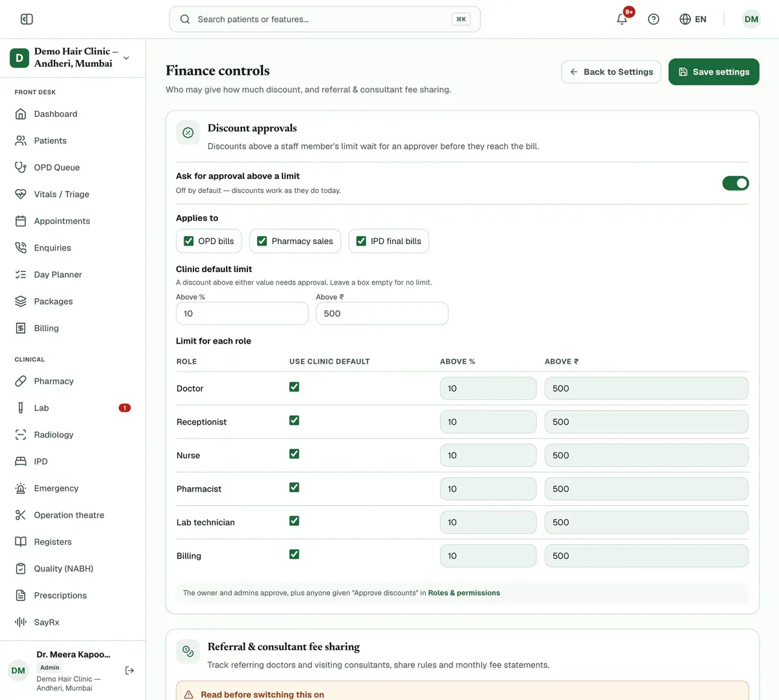Screen dimensions: 779x700
Task: Click the Day Planner list icon
Action: point(21,275)
